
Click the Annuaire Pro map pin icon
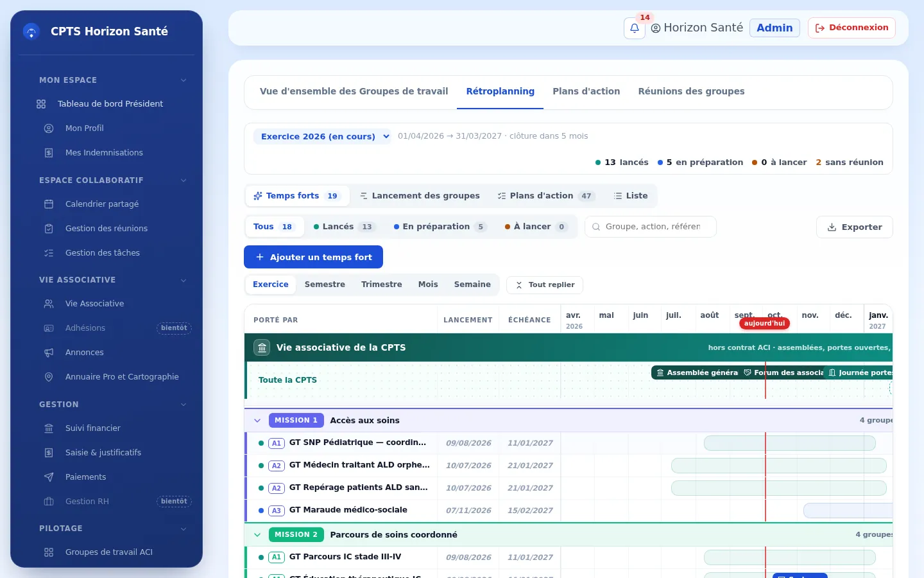49,377
